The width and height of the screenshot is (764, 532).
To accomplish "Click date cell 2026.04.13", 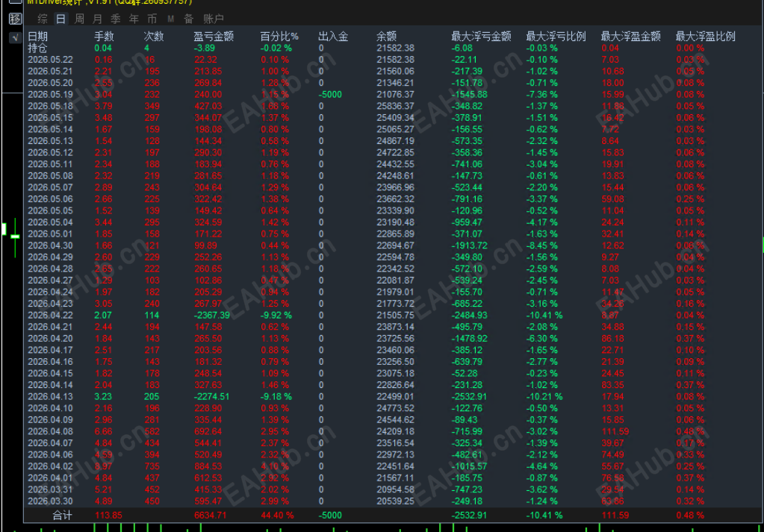I will pos(50,397).
